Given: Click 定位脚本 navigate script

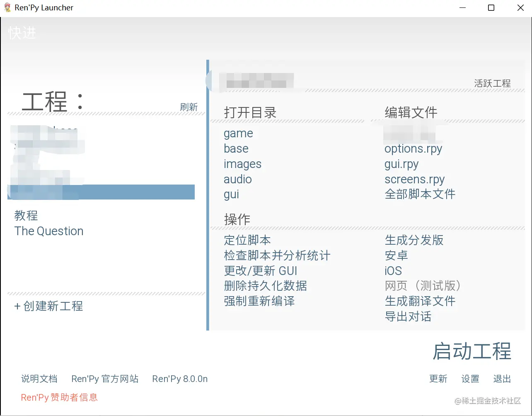Looking at the screenshot, I should [247, 240].
